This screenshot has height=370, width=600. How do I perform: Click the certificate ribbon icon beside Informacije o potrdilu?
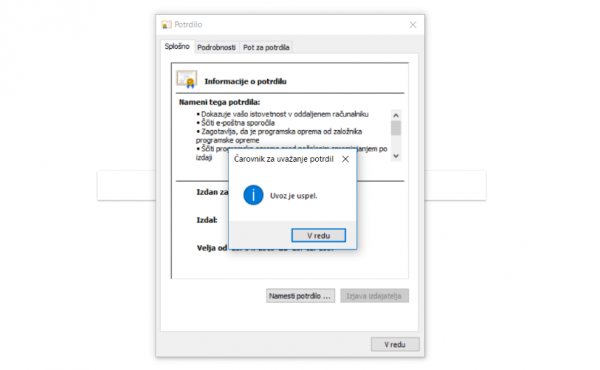pos(187,79)
